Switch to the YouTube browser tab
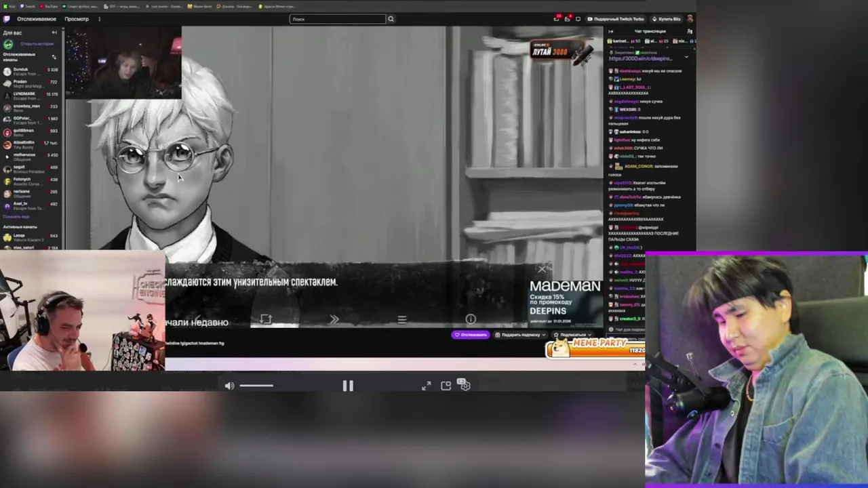Screen dimensions: 868x488 [x=49, y=6]
